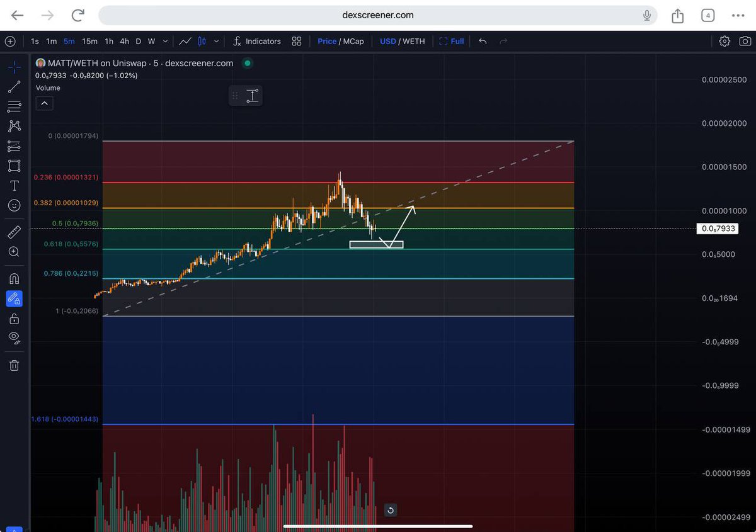Go back in the browser

point(18,15)
